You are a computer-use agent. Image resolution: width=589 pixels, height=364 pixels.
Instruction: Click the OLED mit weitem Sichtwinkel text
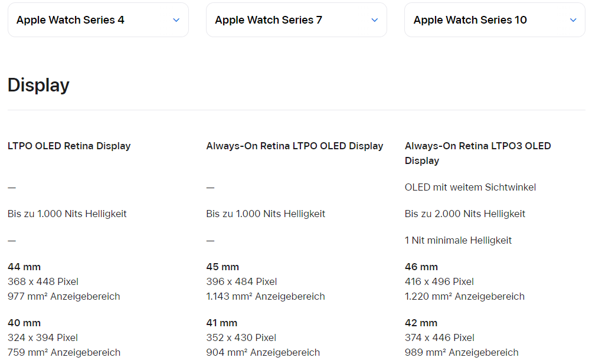(470, 187)
